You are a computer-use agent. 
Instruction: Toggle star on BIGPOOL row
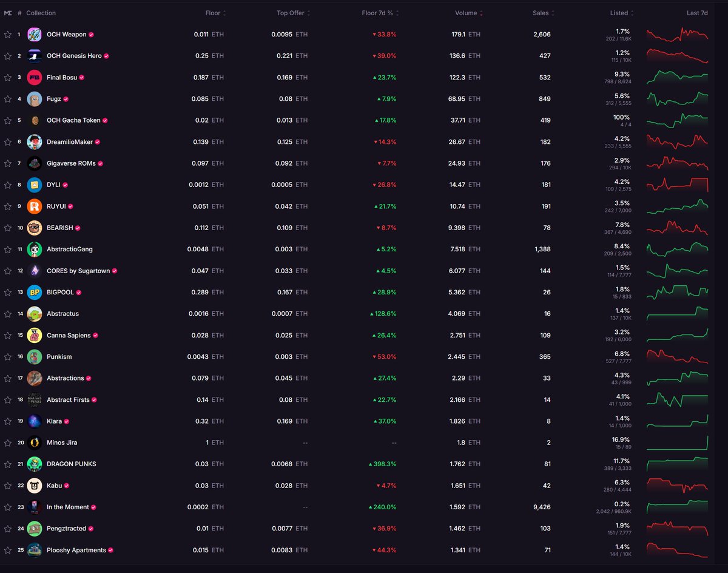[x=8, y=292]
